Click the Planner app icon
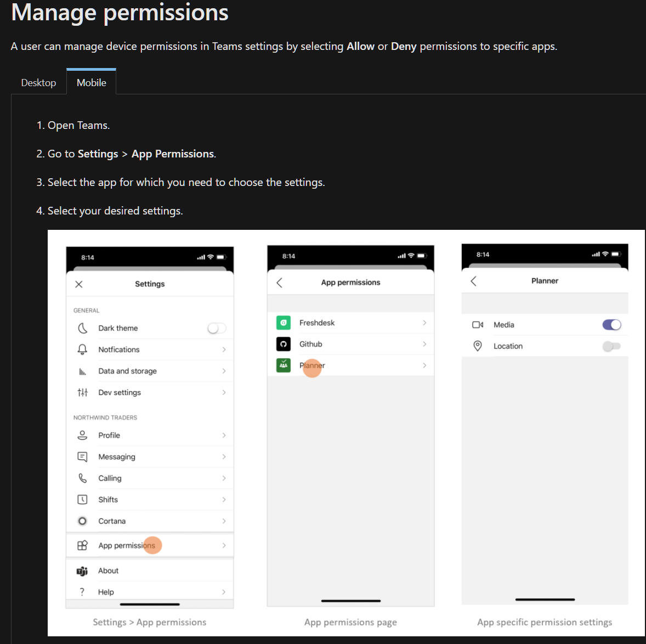This screenshot has width=646, height=644. 284,365
